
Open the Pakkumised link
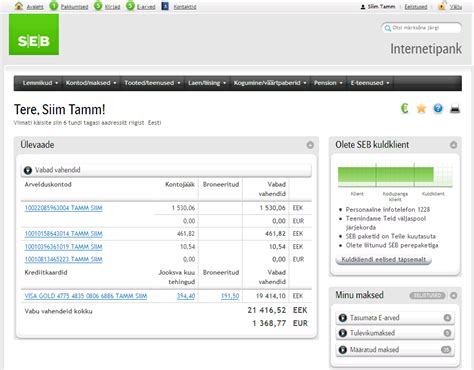tap(74, 7)
